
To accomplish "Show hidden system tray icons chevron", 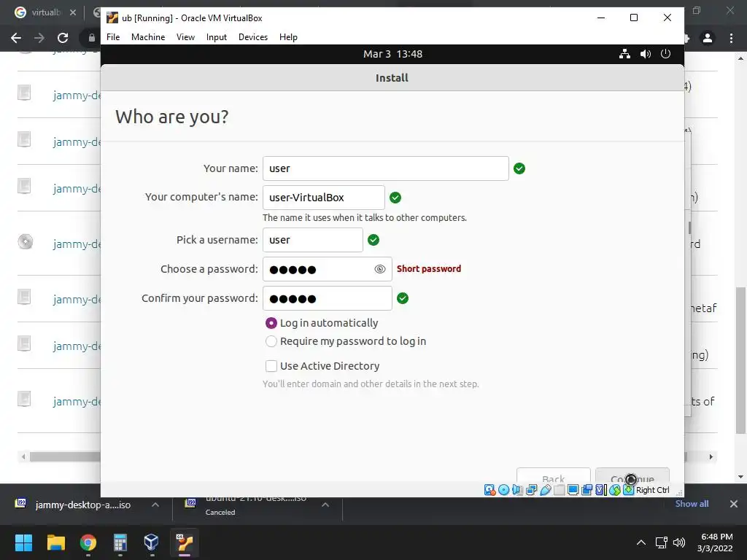I will tap(641, 542).
